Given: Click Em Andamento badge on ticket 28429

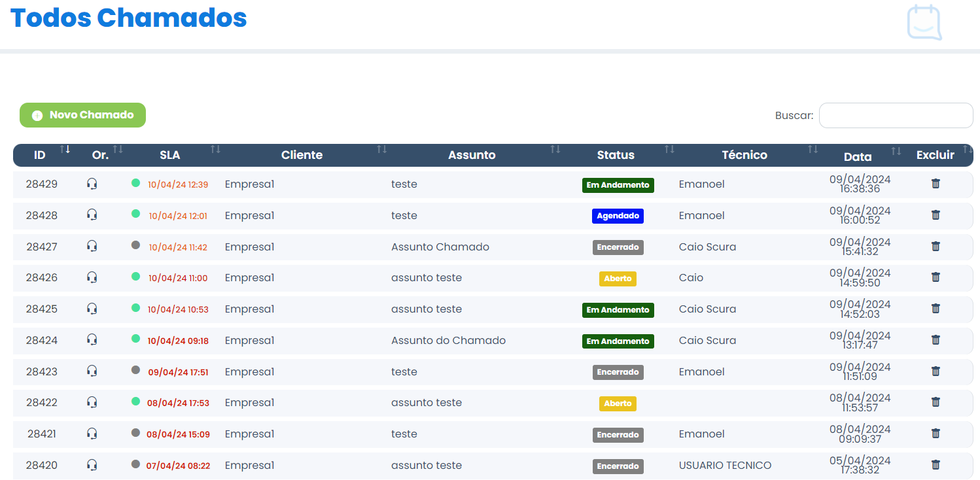Looking at the screenshot, I should coord(618,185).
